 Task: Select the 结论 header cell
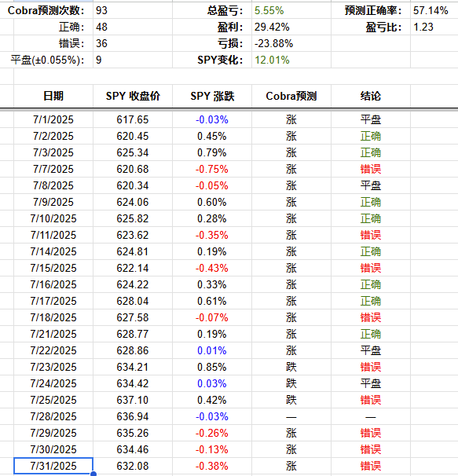pyautogui.click(x=371, y=96)
